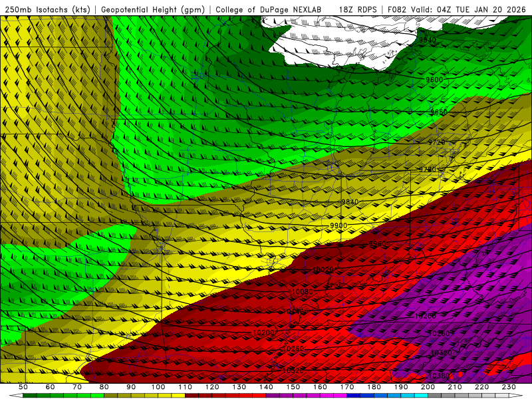Select the dark gray swatch starting at 200
The width and height of the screenshot is (532, 399).
[x=435, y=396]
